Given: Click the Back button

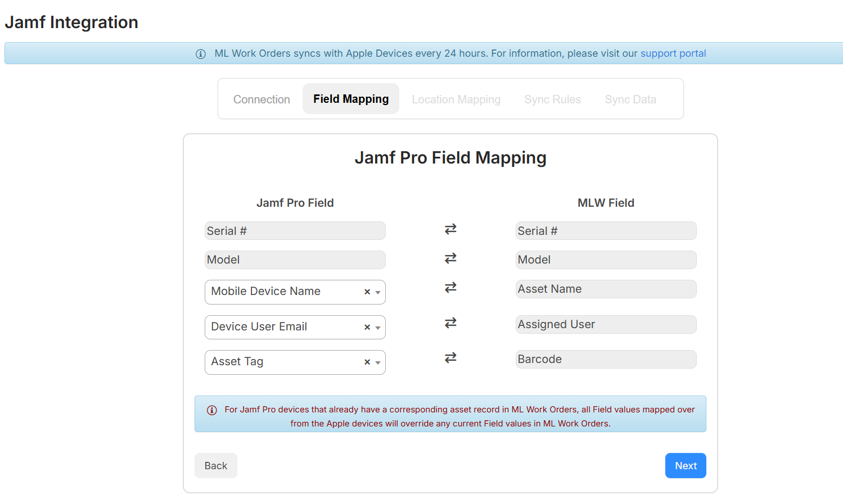Looking at the screenshot, I should (x=216, y=466).
